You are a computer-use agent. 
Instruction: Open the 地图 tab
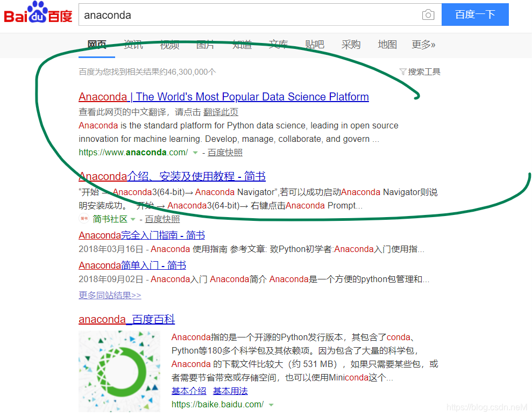pos(387,45)
